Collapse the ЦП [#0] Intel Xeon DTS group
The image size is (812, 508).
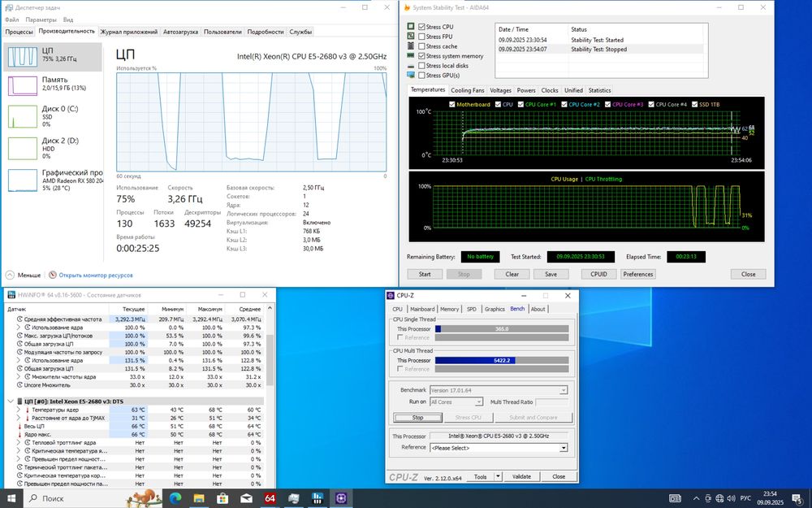[x=11, y=402]
